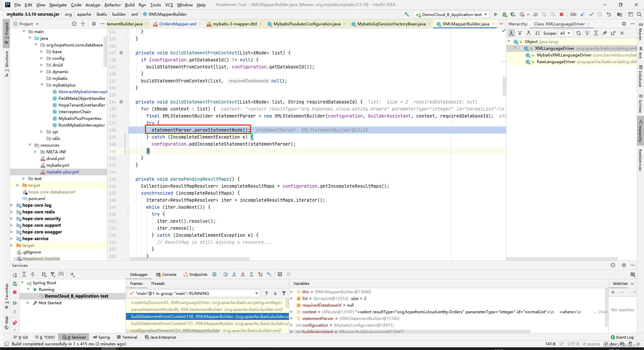Open Evaluate Expression calculator icon
The image size is (644, 350).
point(280,274)
